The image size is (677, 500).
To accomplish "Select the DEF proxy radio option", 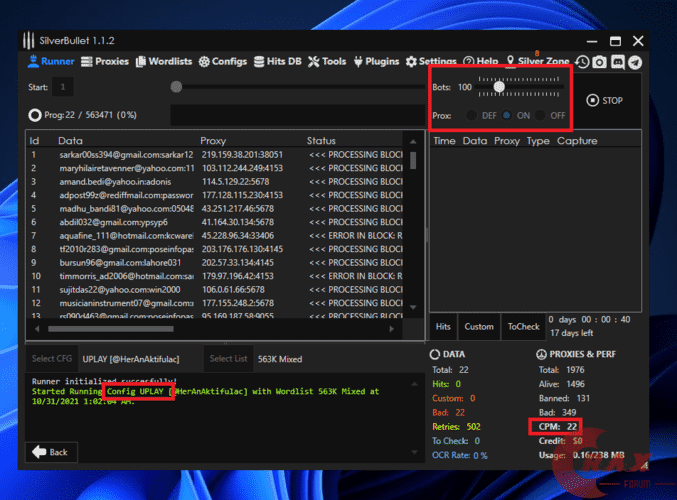I will pos(471,115).
